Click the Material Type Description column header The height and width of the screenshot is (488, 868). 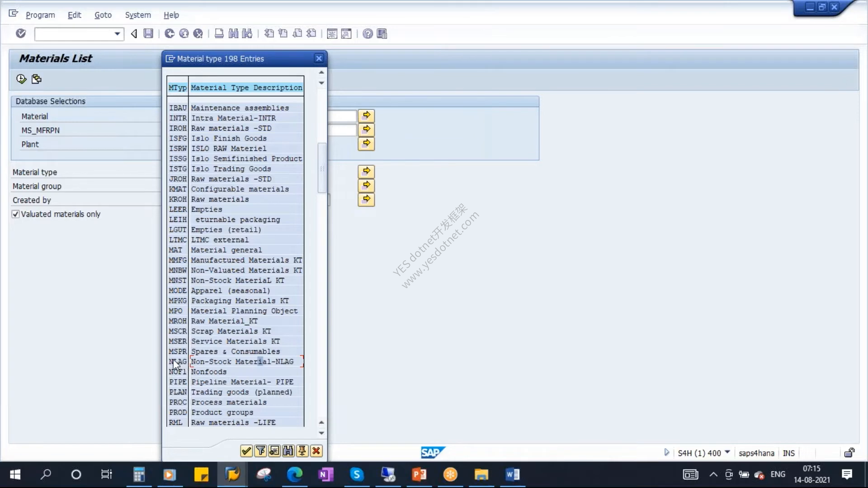246,88
